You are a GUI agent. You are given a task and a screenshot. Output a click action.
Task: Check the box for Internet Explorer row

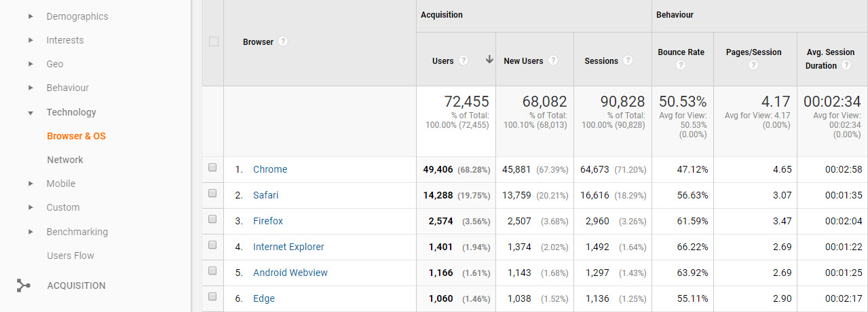(212, 245)
